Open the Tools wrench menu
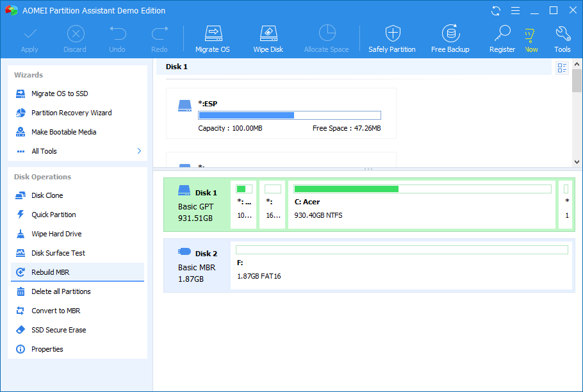This screenshot has height=392, width=583. pos(562,39)
